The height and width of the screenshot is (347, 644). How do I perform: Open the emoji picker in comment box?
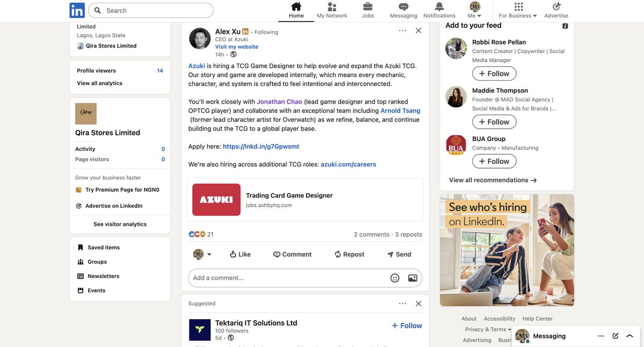click(x=395, y=278)
